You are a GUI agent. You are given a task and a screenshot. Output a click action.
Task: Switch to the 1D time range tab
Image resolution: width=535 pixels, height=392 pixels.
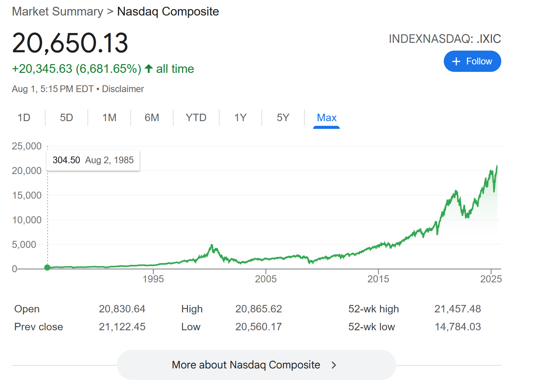coord(24,118)
